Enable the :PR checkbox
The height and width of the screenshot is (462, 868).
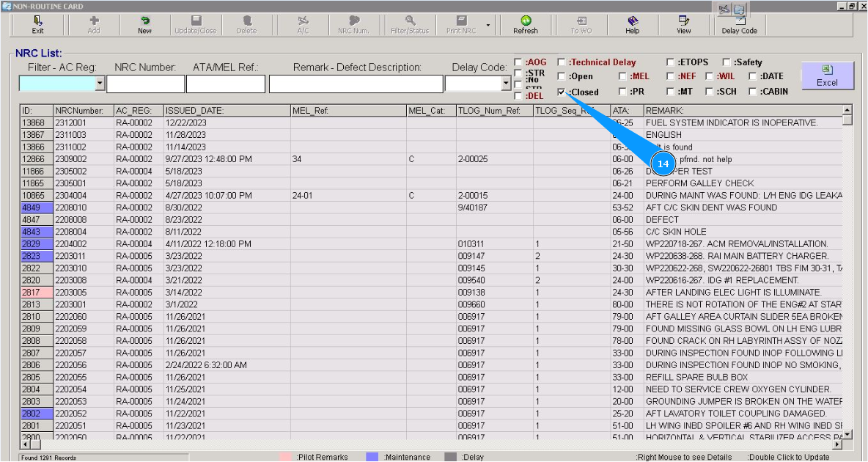pyautogui.click(x=622, y=92)
